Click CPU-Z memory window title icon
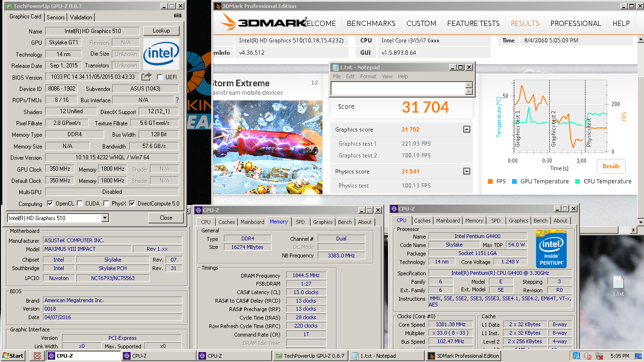The image size is (644, 362). 198,210
